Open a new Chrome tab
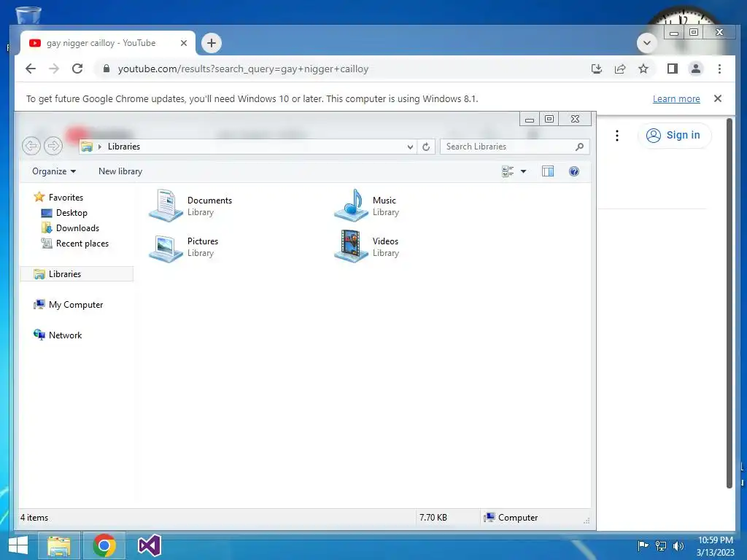The image size is (747, 560). (x=212, y=43)
